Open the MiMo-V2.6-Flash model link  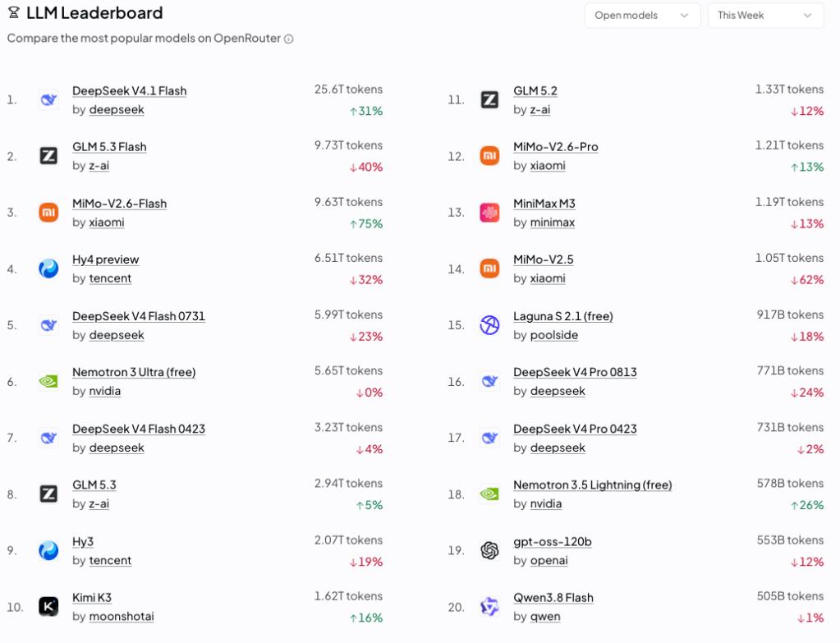[119, 204]
